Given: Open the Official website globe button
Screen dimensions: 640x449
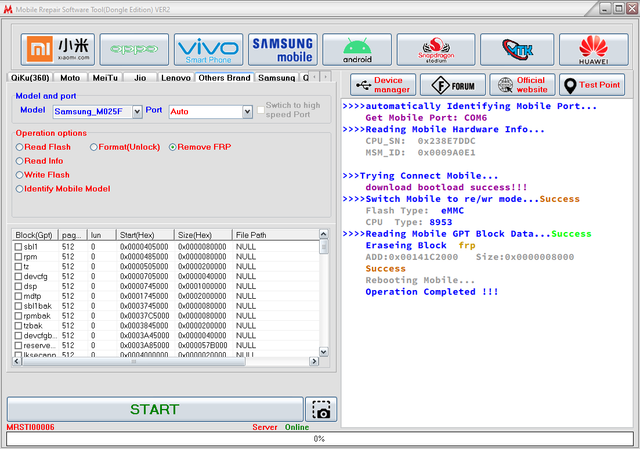Looking at the screenshot, I should [522, 85].
